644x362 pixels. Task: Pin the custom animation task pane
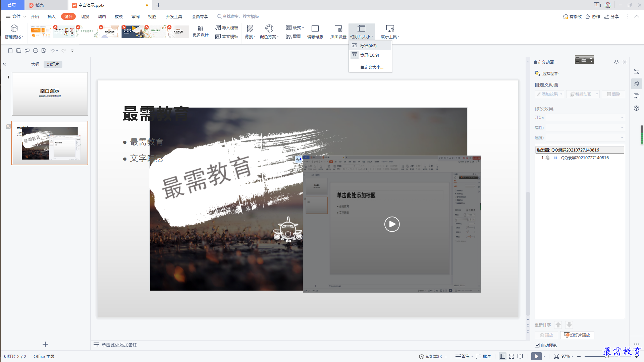click(616, 62)
